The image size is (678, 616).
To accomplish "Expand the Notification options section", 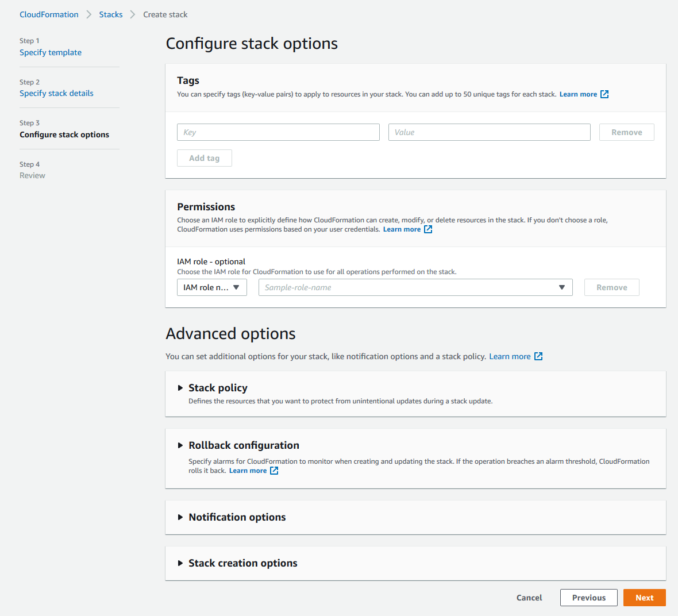I will [180, 517].
